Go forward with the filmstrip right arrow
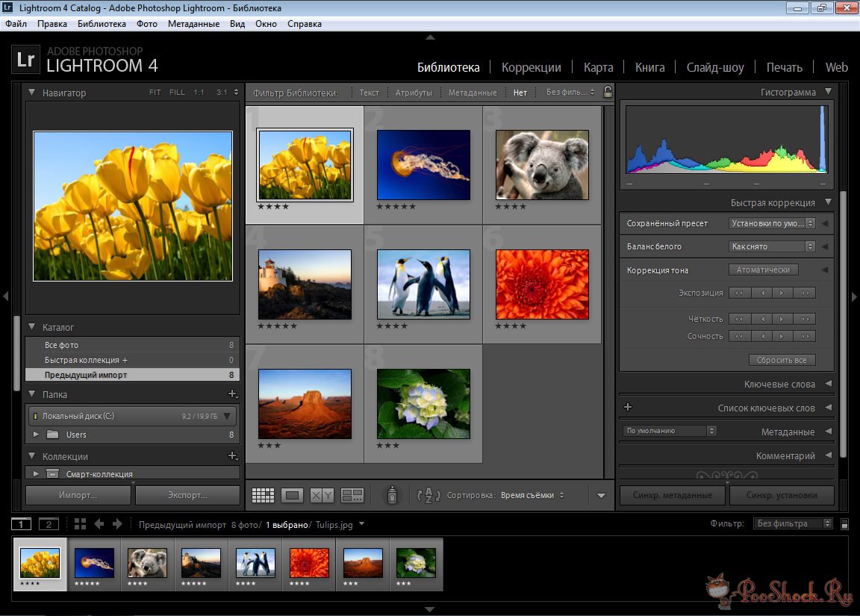Image resolution: width=860 pixels, height=616 pixels. [117, 524]
